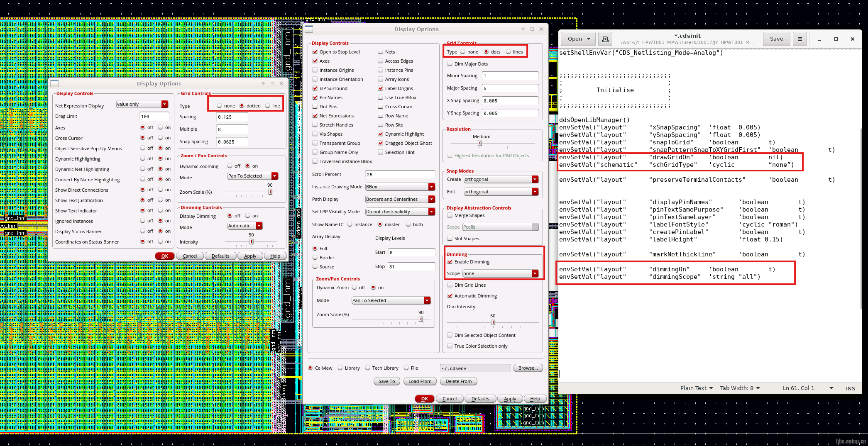Open the Path Display dropdown
868x446 pixels.
point(400,200)
